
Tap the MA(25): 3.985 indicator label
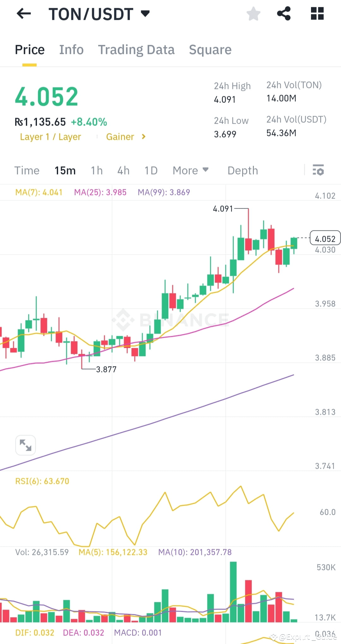[x=100, y=192]
